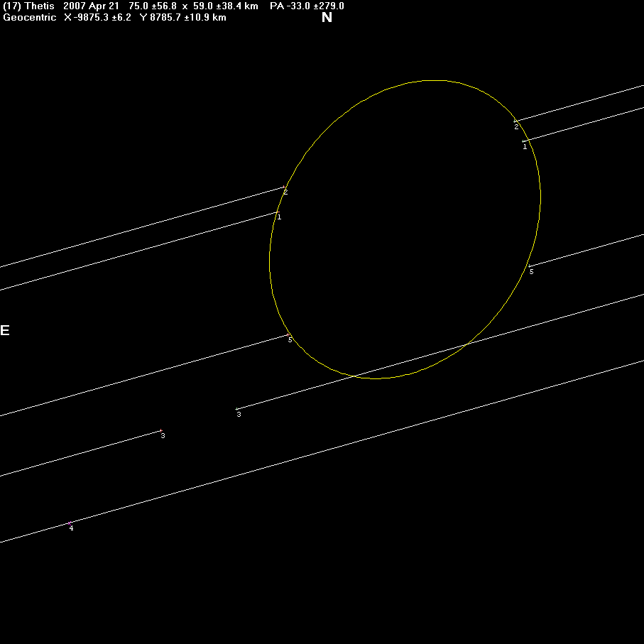
Task: Click chord label 5 on the ellipse's western limb
Action: [x=531, y=271]
